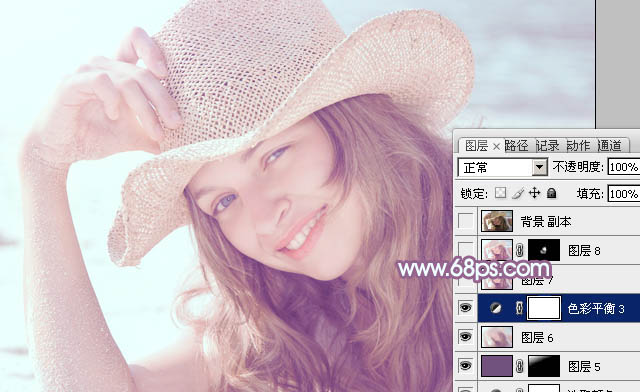The image size is (640, 392).
Task: Click the 不透明度 opacity value field
Action: 624,167
